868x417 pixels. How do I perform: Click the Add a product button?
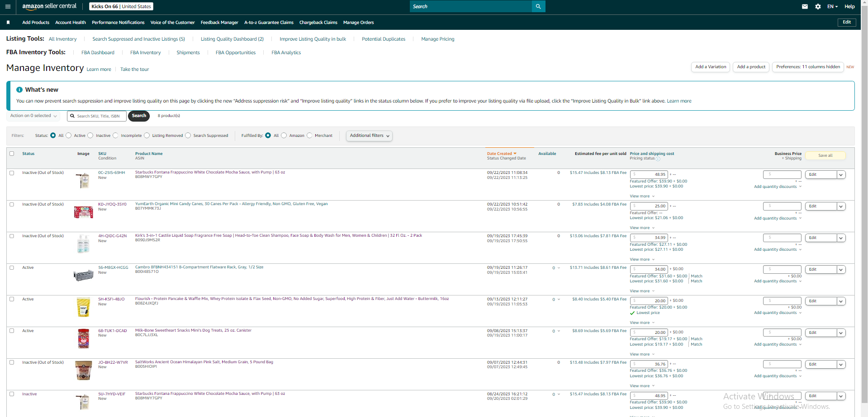point(751,67)
